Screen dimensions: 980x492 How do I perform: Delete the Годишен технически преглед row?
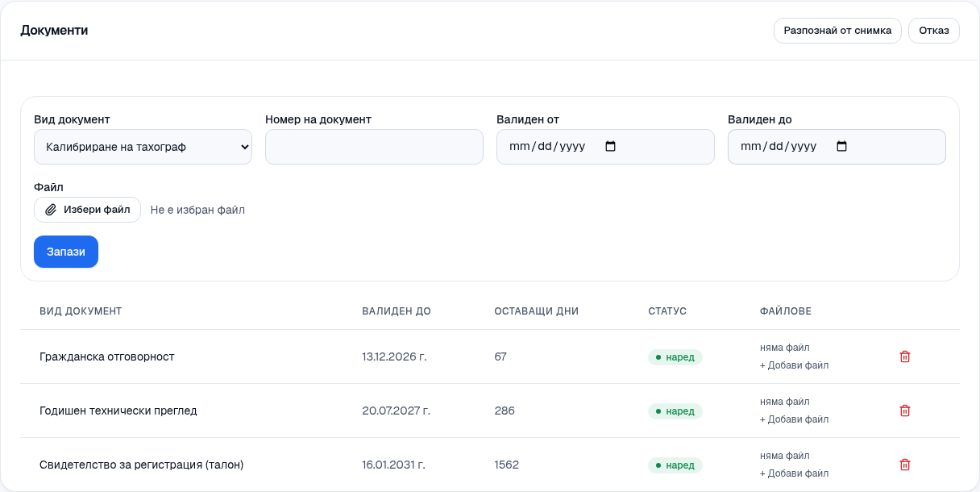pyautogui.click(x=904, y=411)
